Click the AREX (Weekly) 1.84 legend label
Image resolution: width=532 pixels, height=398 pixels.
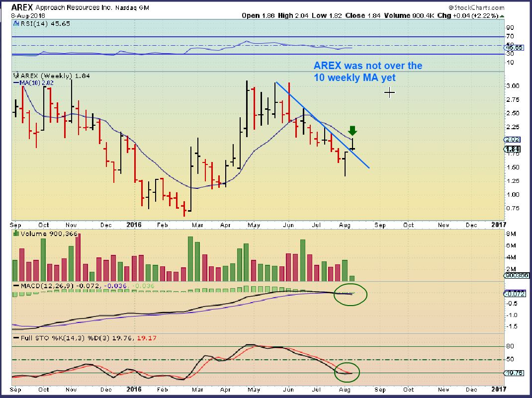(55, 76)
